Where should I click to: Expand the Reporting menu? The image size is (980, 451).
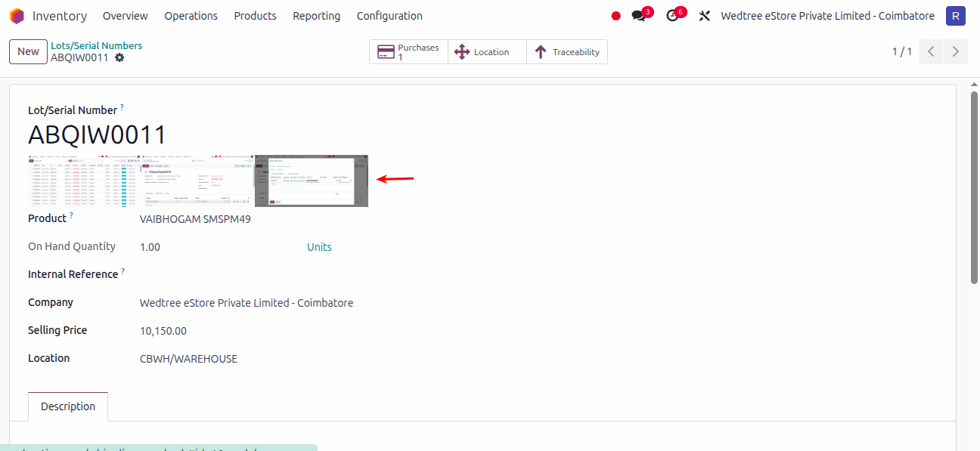[316, 16]
